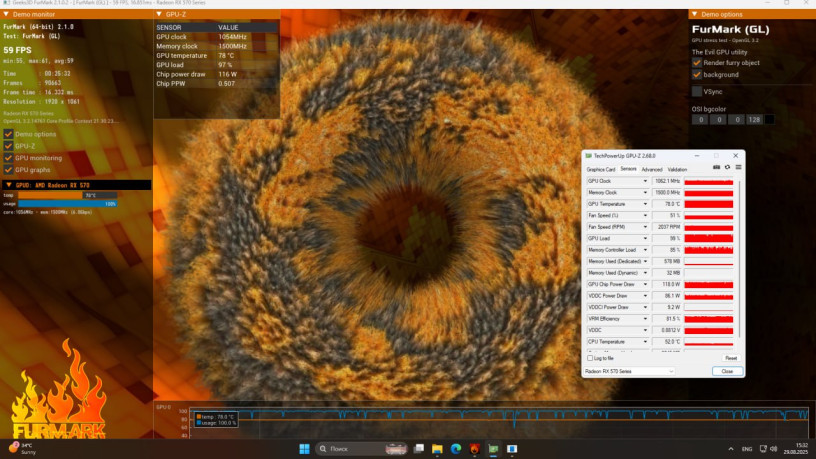816x459 pixels.
Task: Collapse the Demo options panel
Action: (x=695, y=14)
